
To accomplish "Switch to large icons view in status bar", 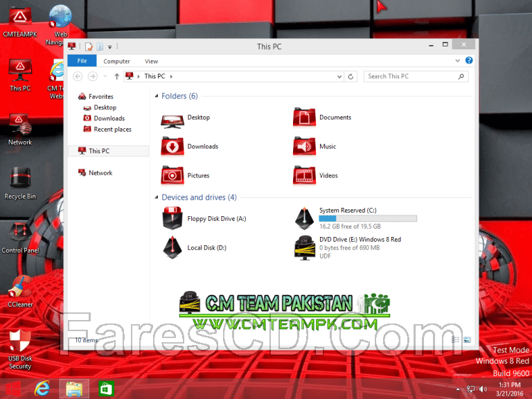I will click(x=467, y=339).
